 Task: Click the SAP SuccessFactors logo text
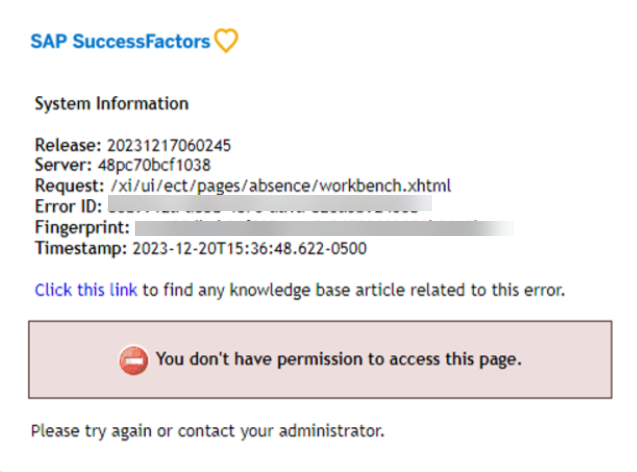(120, 41)
